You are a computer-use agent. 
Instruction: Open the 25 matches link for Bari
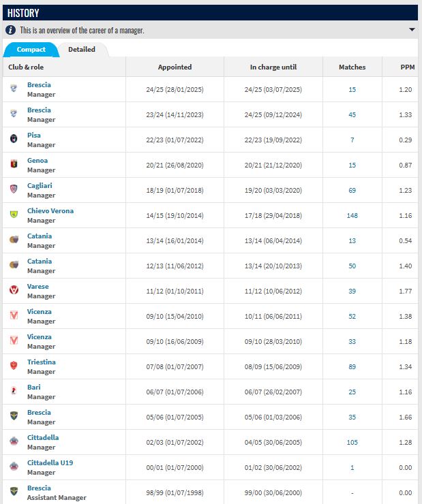click(x=352, y=392)
